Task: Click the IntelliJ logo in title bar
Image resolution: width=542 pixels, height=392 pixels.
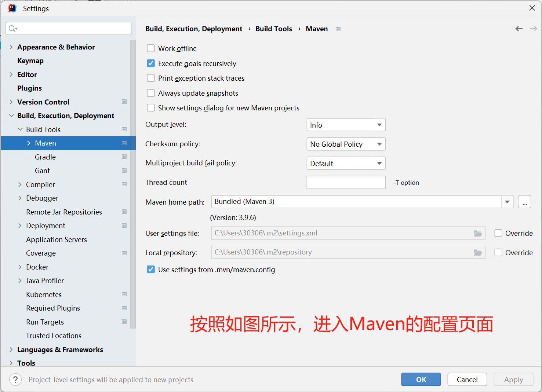Action: 12,8
